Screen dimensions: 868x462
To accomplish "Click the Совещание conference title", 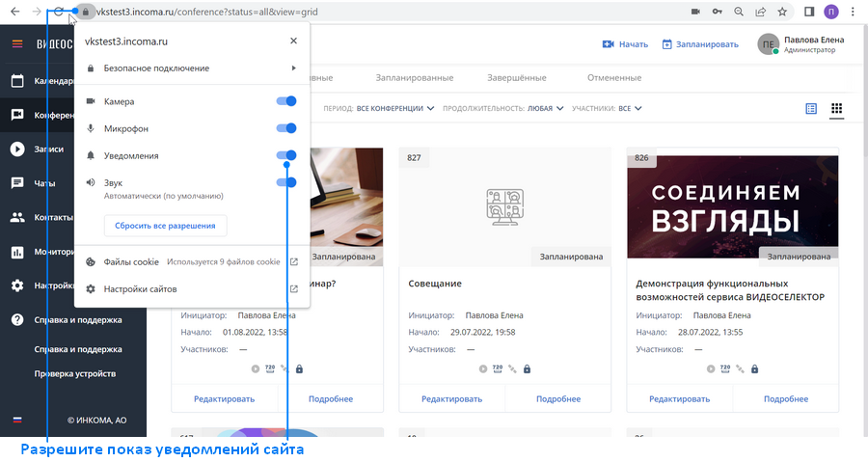I will click(x=435, y=284).
